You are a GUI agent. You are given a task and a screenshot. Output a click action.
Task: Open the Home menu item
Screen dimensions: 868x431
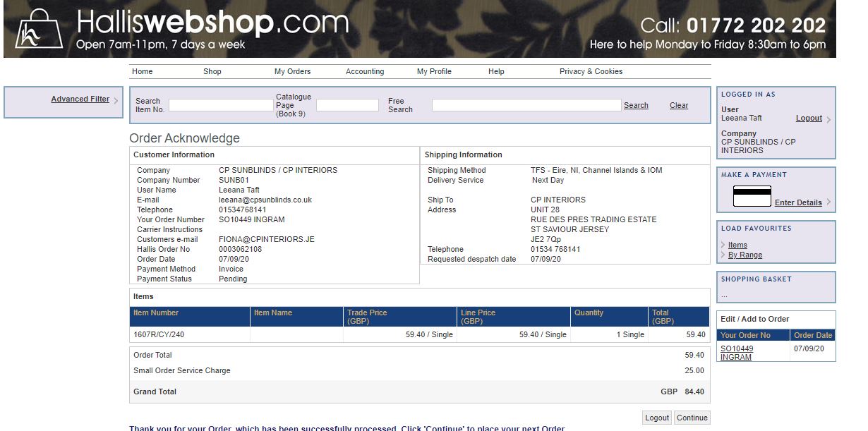(x=142, y=71)
